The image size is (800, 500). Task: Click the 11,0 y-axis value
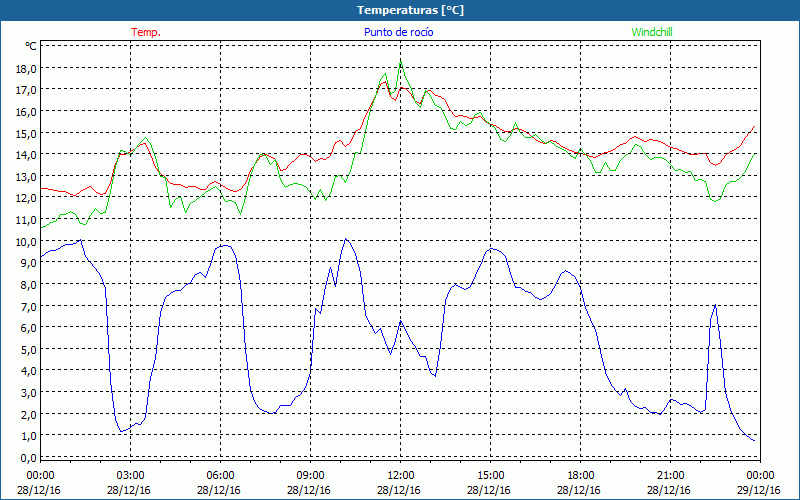pyautogui.click(x=28, y=220)
